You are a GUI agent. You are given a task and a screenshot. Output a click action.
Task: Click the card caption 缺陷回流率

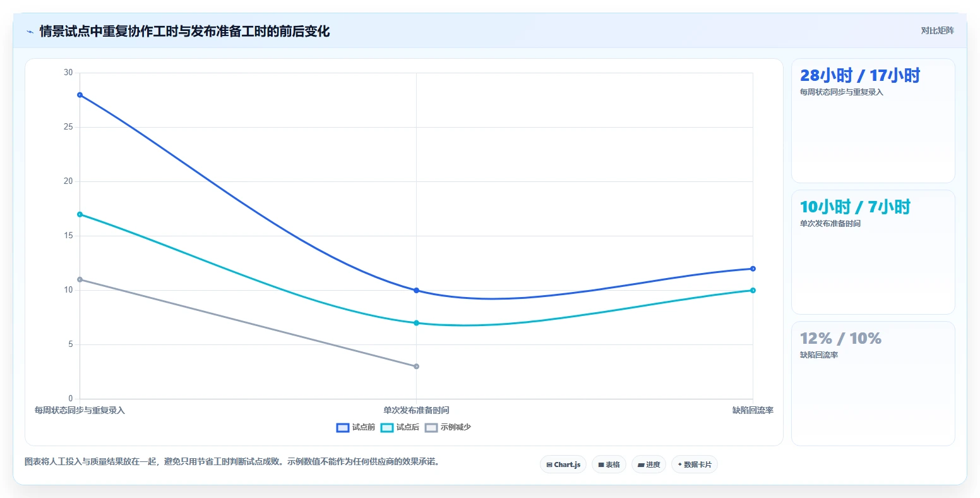[819, 355]
